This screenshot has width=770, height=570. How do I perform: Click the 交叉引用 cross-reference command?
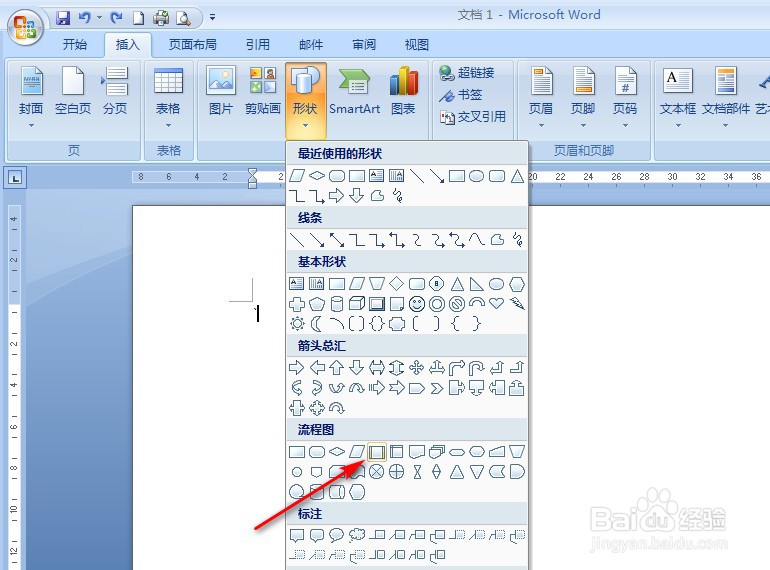coord(473,117)
